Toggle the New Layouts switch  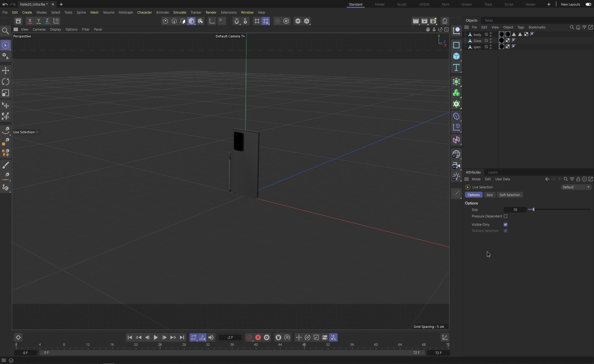(x=588, y=4)
